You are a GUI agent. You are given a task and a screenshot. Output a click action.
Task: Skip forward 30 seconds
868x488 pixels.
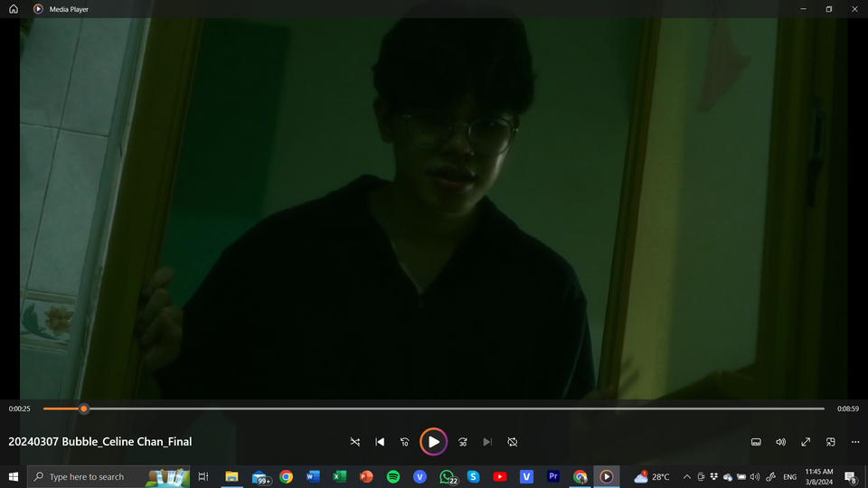coord(463,442)
